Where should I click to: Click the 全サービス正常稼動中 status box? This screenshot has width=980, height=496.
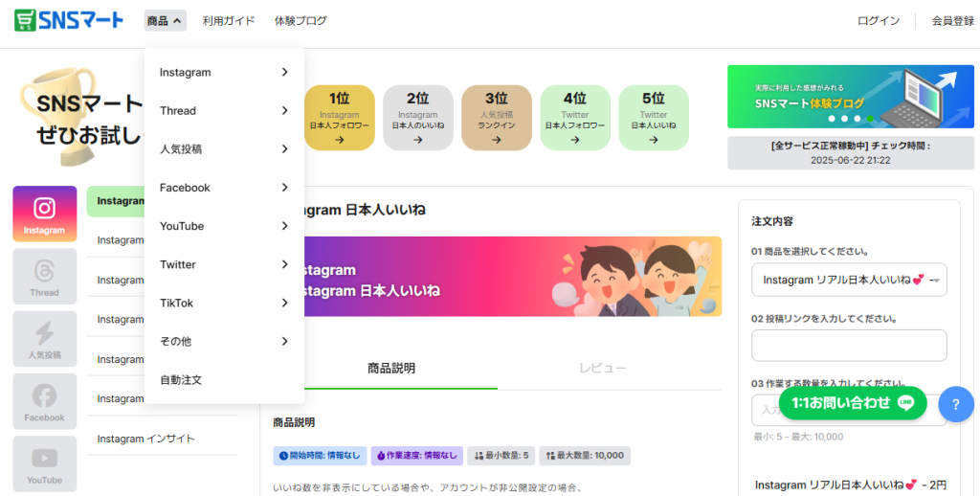pyautogui.click(x=851, y=153)
